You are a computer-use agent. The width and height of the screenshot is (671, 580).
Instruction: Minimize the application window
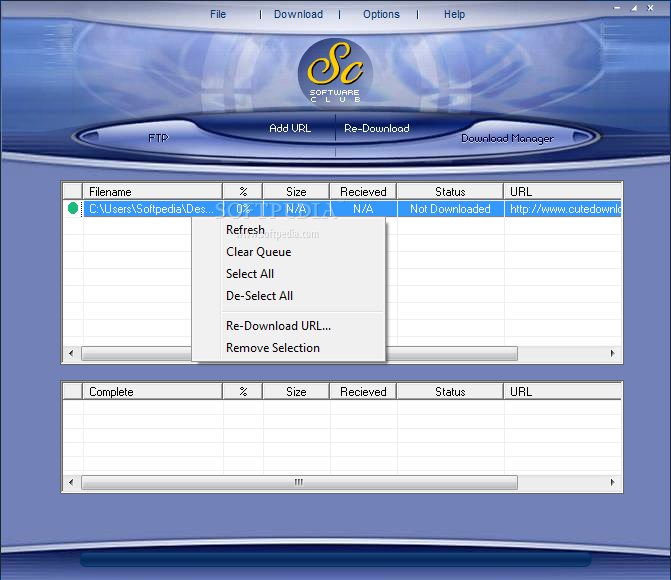point(617,8)
